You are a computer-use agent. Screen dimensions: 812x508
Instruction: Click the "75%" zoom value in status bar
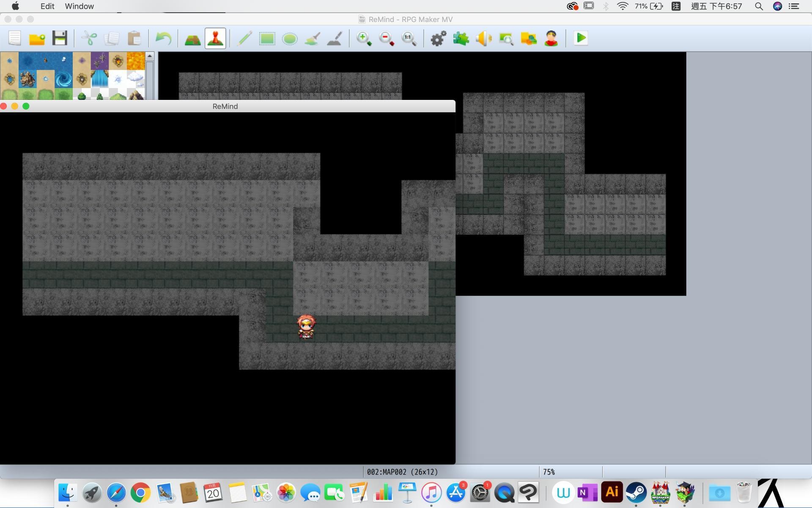point(549,472)
